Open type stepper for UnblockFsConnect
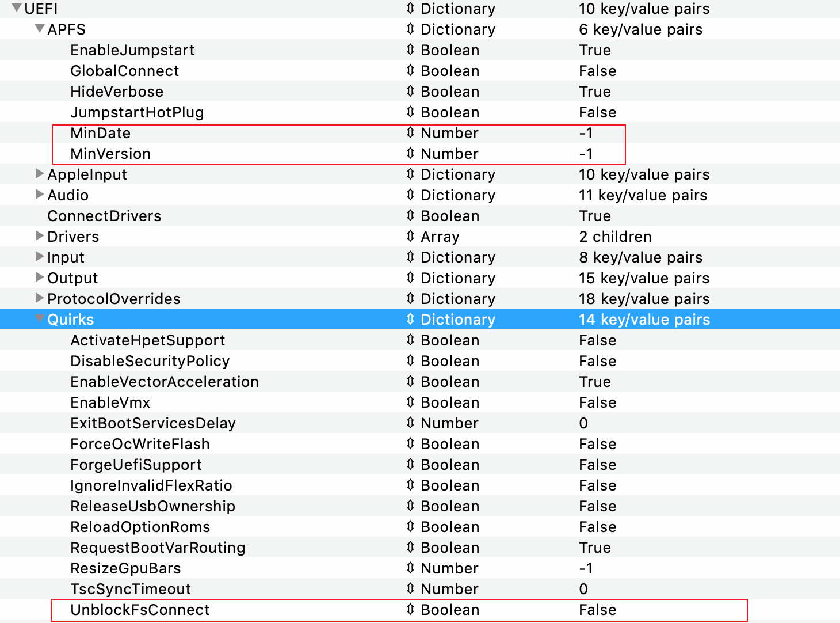This screenshot has height=623, width=840. 410,610
